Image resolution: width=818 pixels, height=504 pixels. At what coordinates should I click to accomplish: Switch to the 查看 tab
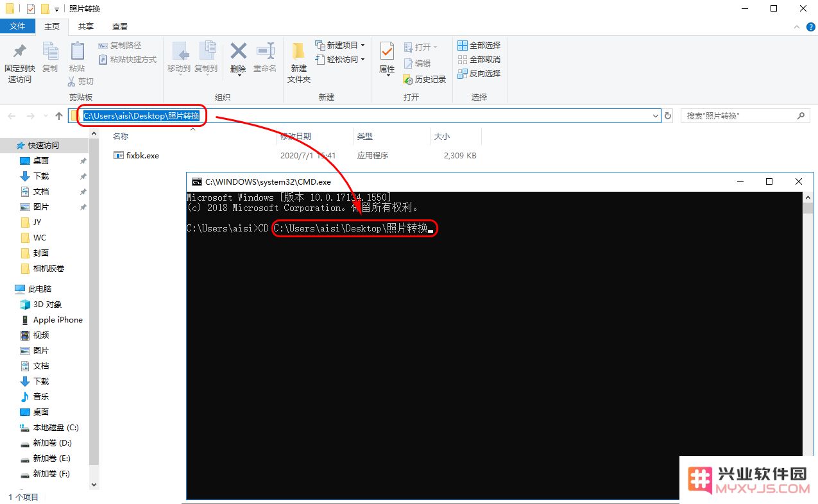[120, 26]
